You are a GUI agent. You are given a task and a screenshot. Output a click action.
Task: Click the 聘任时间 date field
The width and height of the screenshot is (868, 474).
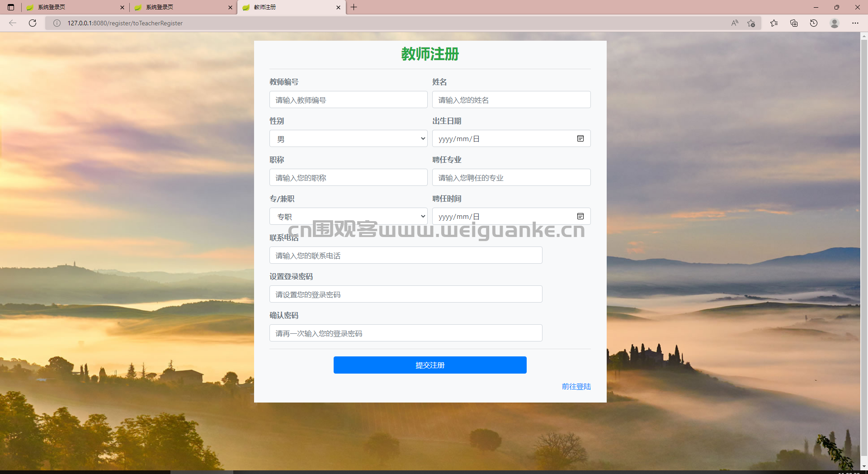pyautogui.click(x=511, y=216)
